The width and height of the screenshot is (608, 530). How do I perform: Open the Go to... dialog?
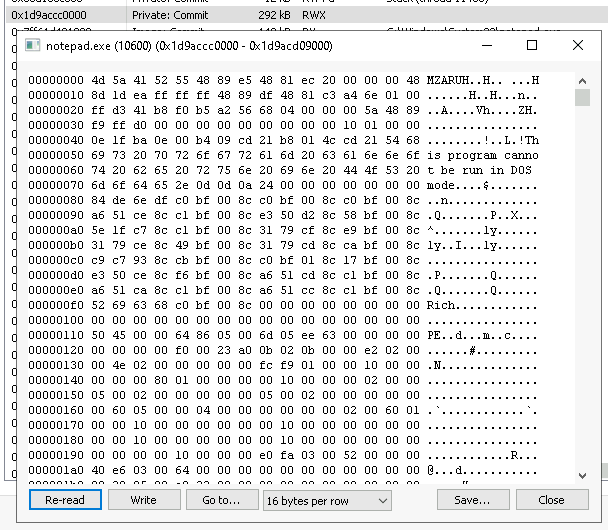tap(220, 500)
